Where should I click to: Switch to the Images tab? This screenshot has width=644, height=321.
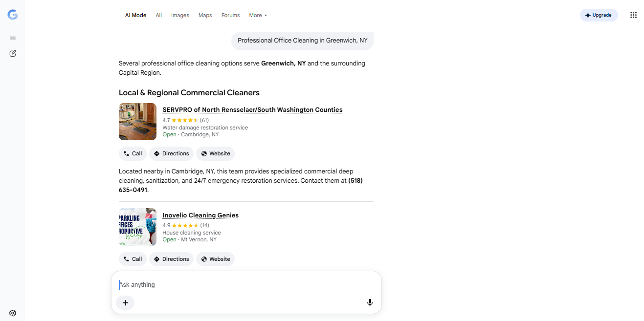point(180,15)
